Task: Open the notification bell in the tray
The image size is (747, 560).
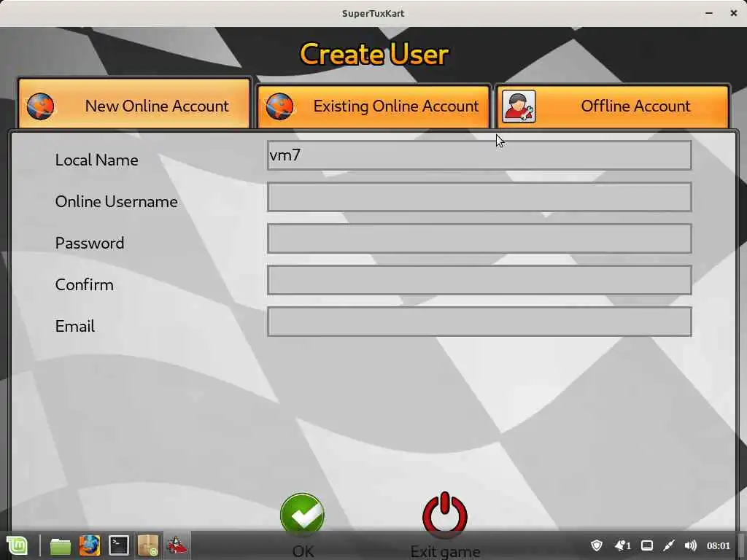Action: 622,545
